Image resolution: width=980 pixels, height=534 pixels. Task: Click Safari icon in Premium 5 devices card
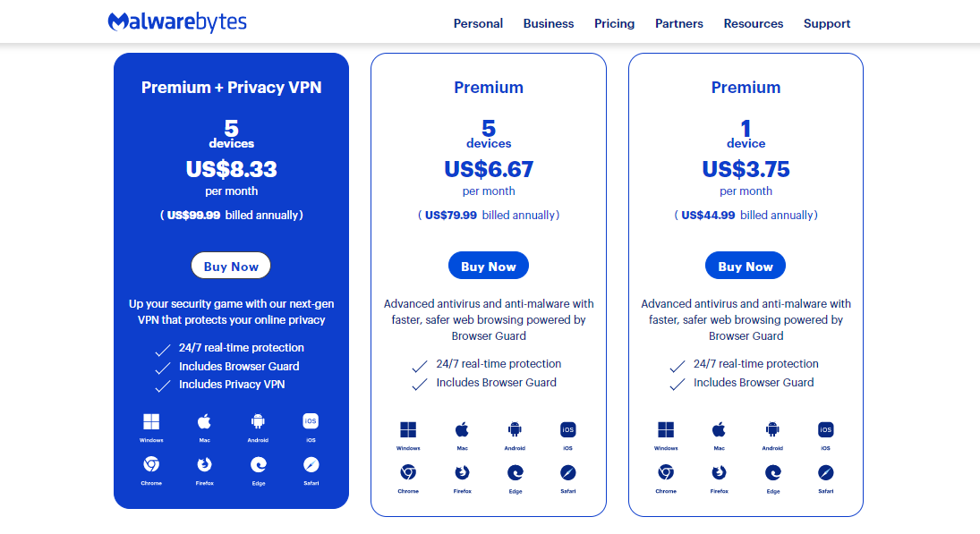tap(568, 473)
